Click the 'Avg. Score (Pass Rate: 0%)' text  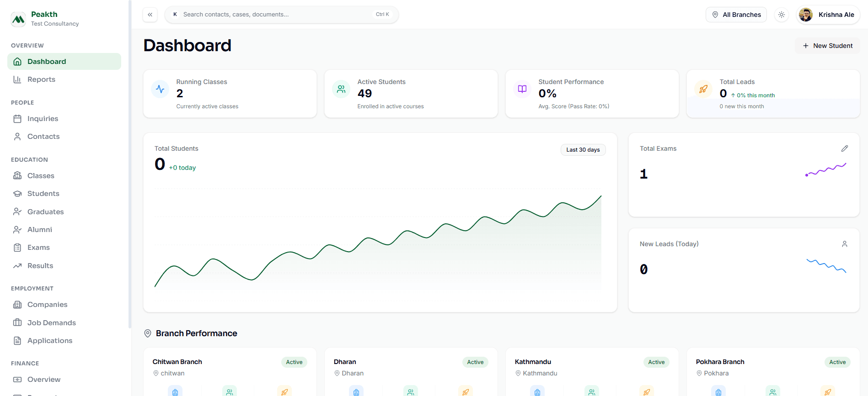tap(574, 106)
